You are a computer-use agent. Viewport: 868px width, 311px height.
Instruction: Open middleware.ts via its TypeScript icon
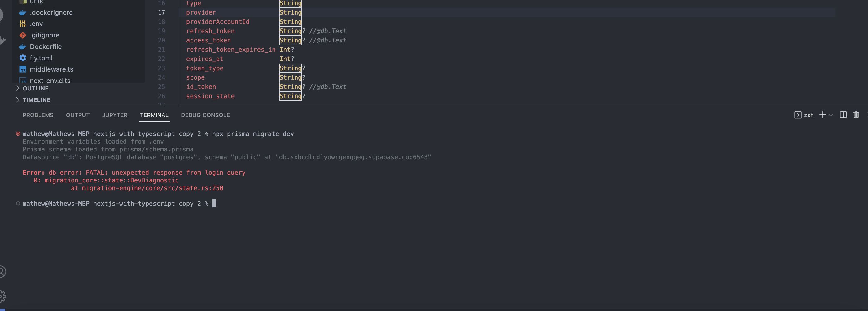pyautogui.click(x=22, y=69)
